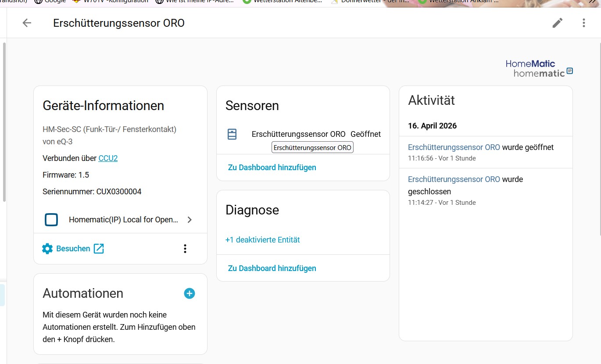Click the pencil edit icon
The width and height of the screenshot is (601, 364).
click(x=557, y=23)
